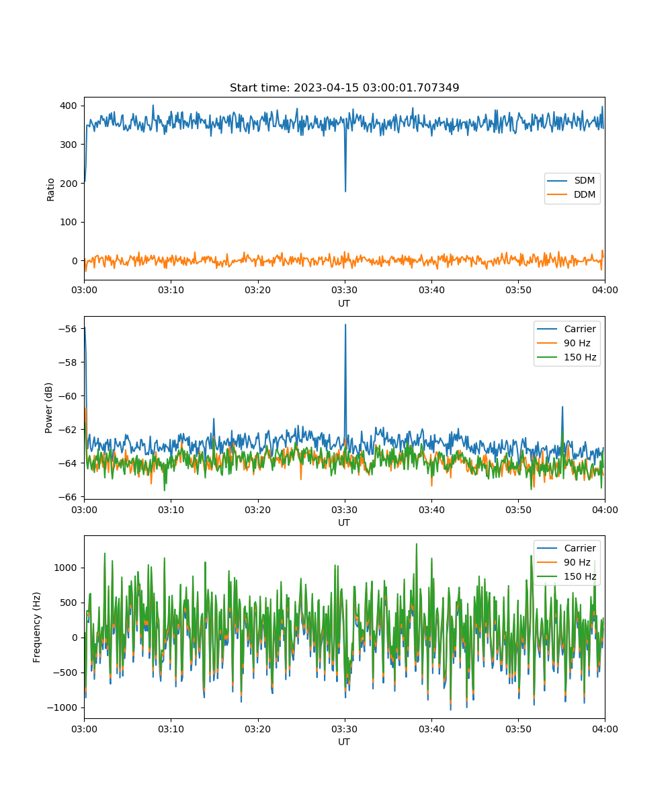Click the −58 tick on the Power axis
The width and height of the screenshot is (672, 807).
[x=69, y=362]
